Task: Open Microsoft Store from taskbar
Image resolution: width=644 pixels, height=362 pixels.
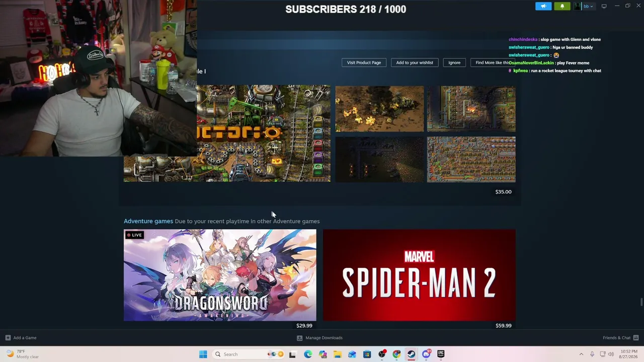Action: coord(367,354)
